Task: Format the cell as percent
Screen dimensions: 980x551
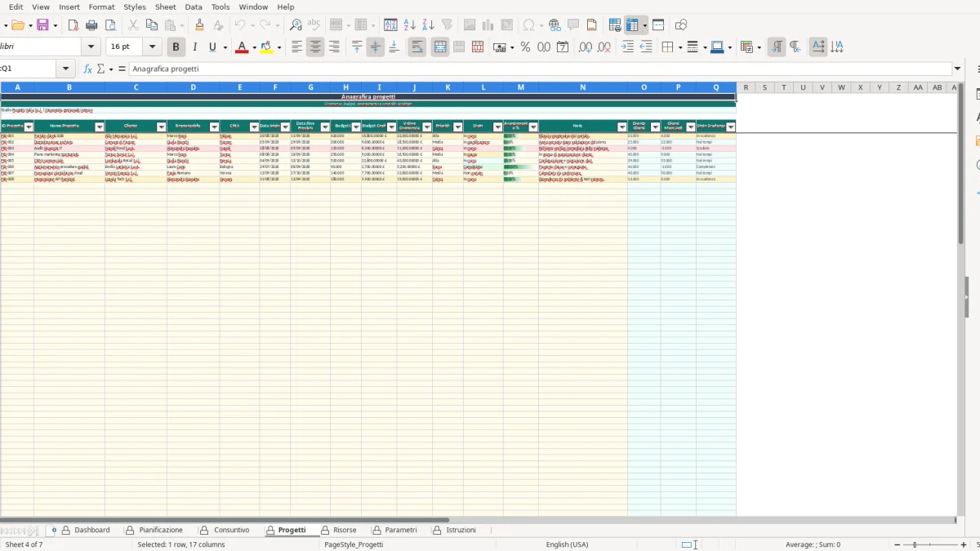Action: tap(525, 47)
